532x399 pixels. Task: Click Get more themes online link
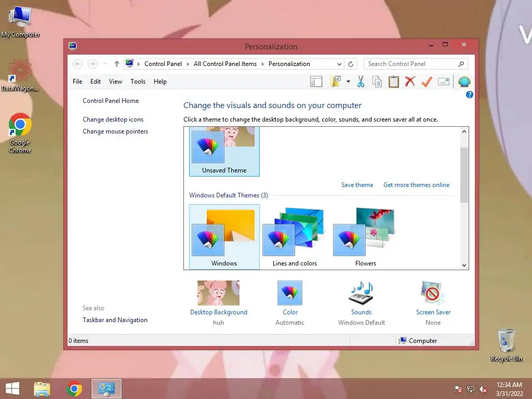pyautogui.click(x=416, y=185)
